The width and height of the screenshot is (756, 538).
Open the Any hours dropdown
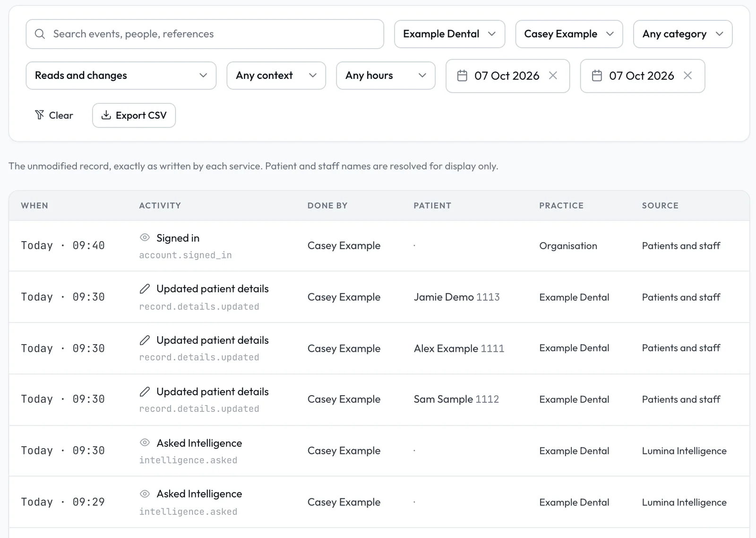(x=386, y=76)
